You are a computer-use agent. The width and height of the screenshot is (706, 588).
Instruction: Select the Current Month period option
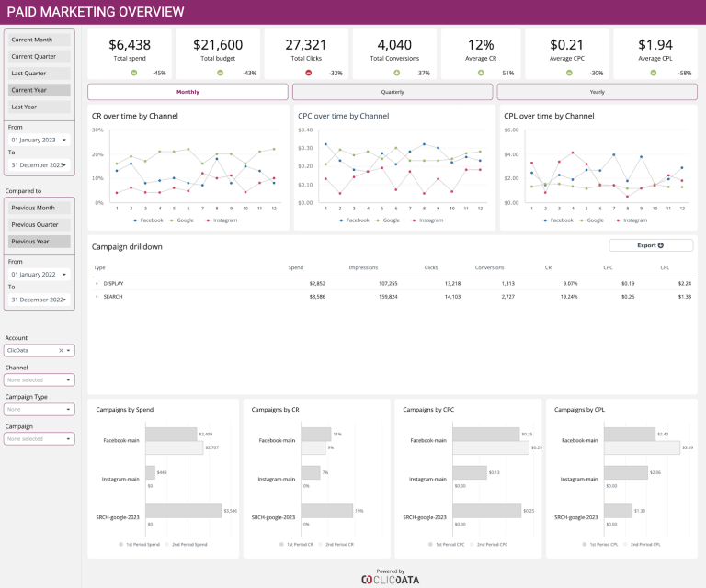39,40
